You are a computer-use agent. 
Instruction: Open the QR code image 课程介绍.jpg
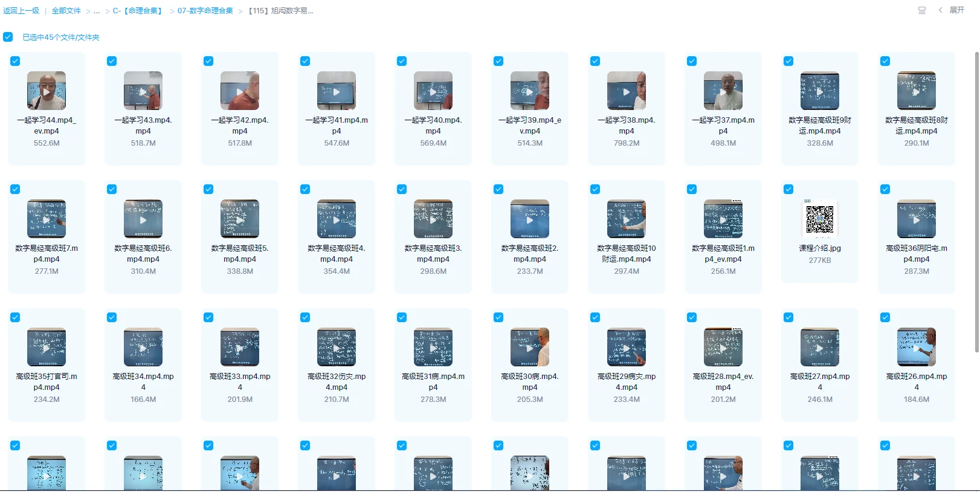coord(820,219)
